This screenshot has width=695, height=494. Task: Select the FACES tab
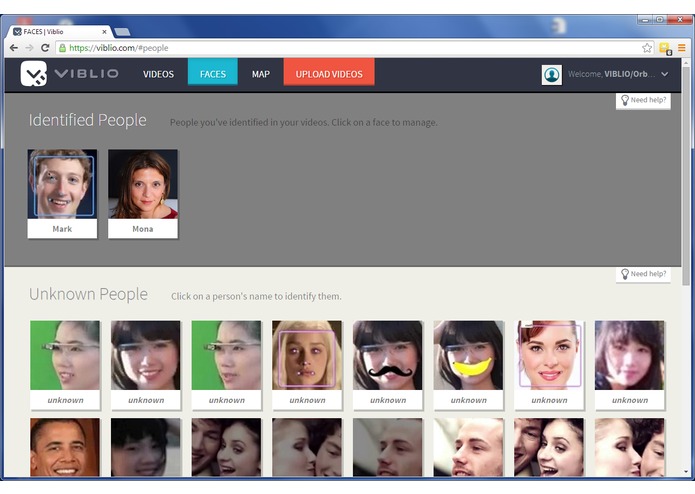coord(213,71)
